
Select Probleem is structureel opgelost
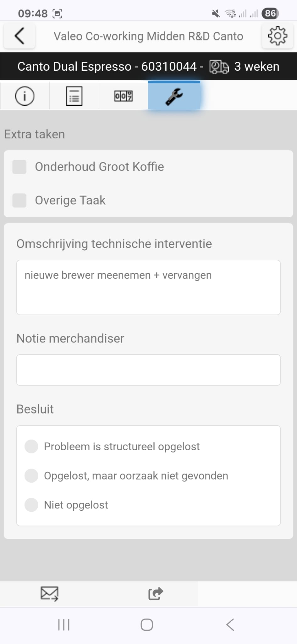pos(31,446)
